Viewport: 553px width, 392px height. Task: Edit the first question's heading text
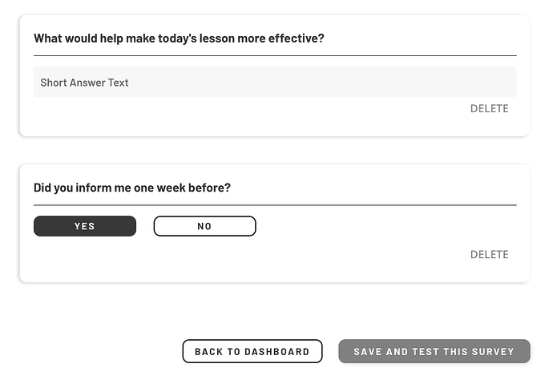point(179,38)
